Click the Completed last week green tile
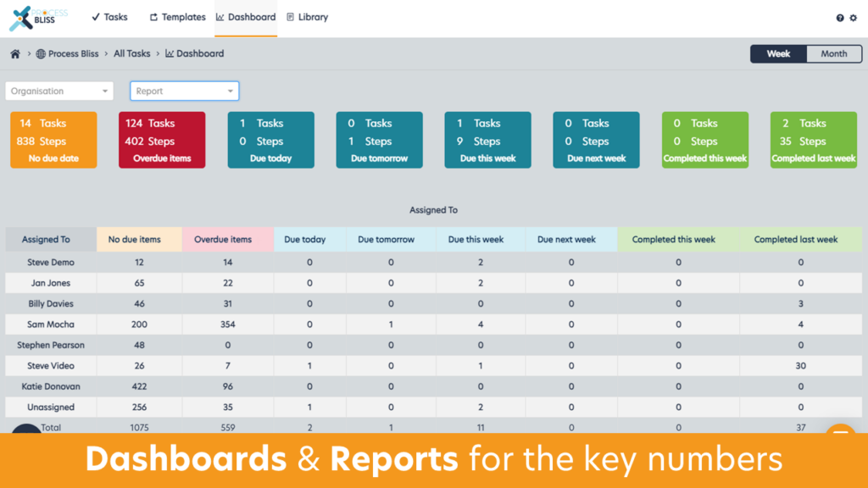The height and width of the screenshot is (488, 868). (813, 140)
